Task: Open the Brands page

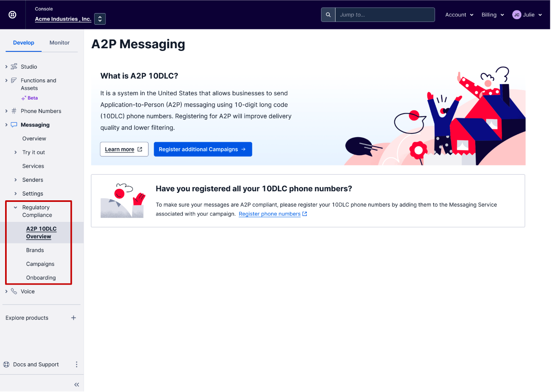Action: tap(35, 250)
